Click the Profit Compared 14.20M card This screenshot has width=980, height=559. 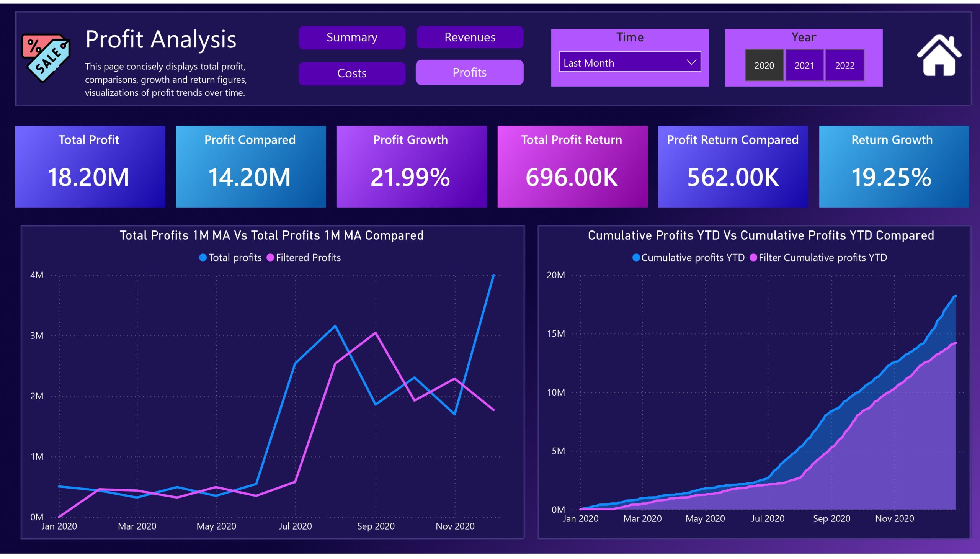click(251, 166)
